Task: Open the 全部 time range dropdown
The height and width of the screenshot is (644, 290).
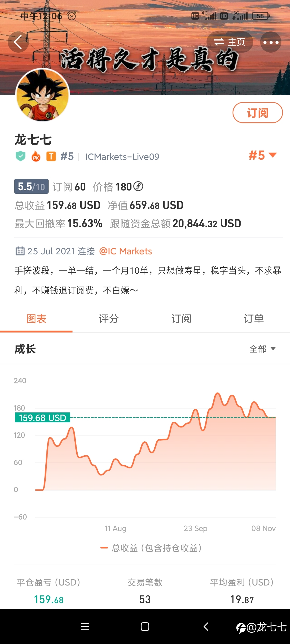Action: [x=262, y=349]
